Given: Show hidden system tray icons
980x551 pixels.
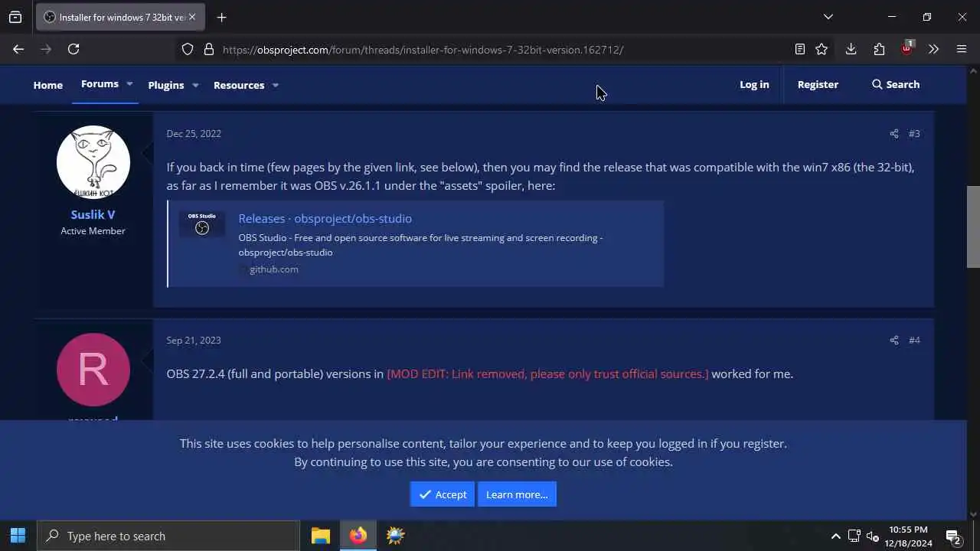Looking at the screenshot, I should point(836,536).
